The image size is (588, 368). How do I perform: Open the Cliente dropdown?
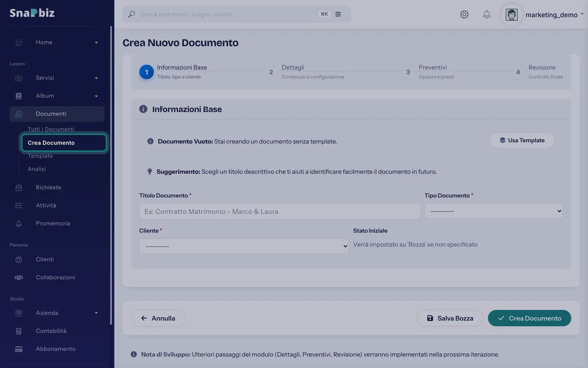[244, 246]
